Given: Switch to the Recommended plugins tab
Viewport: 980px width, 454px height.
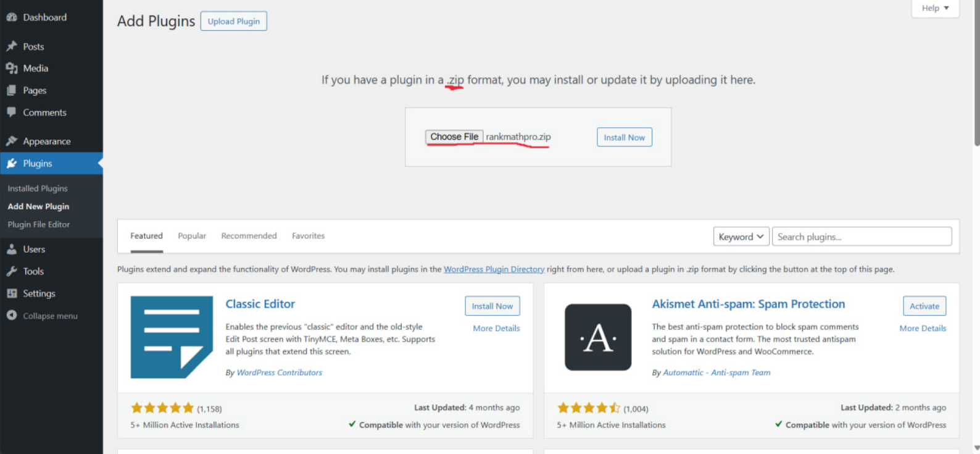Looking at the screenshot, I should tap(249, 236).
